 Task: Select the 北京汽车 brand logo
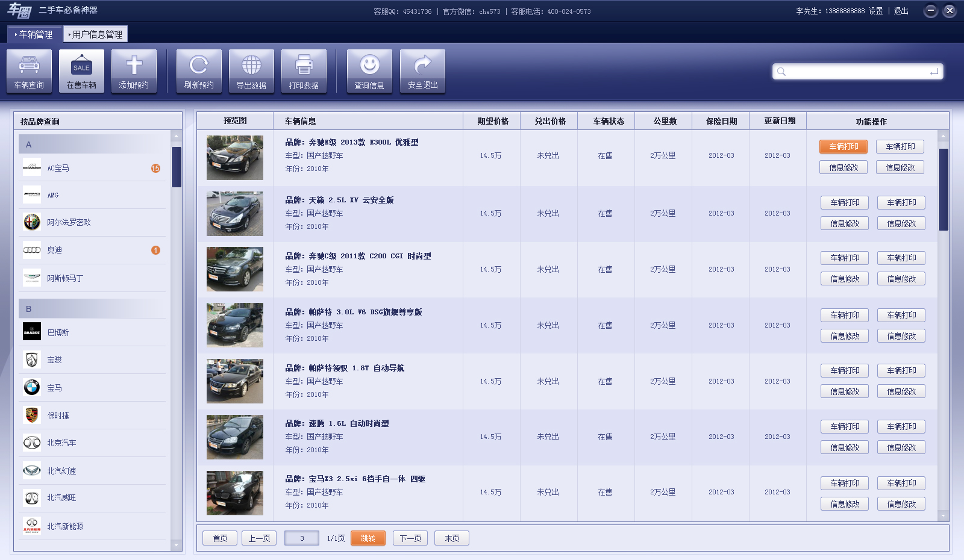click(x=32, y=443)
